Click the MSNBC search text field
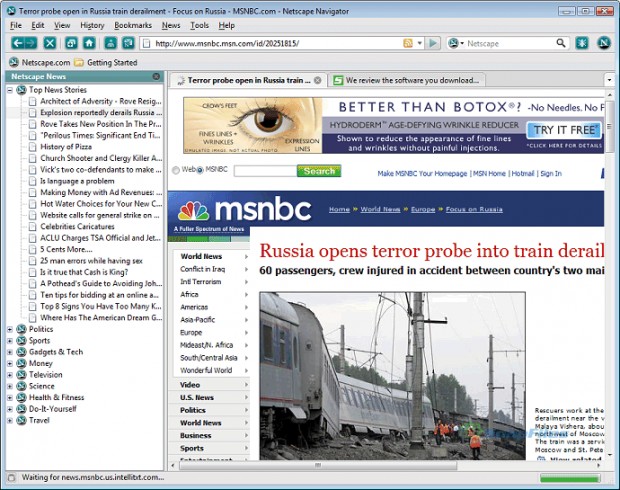Image resolution: width=620 pixels, height=490 pixels. 265,171
